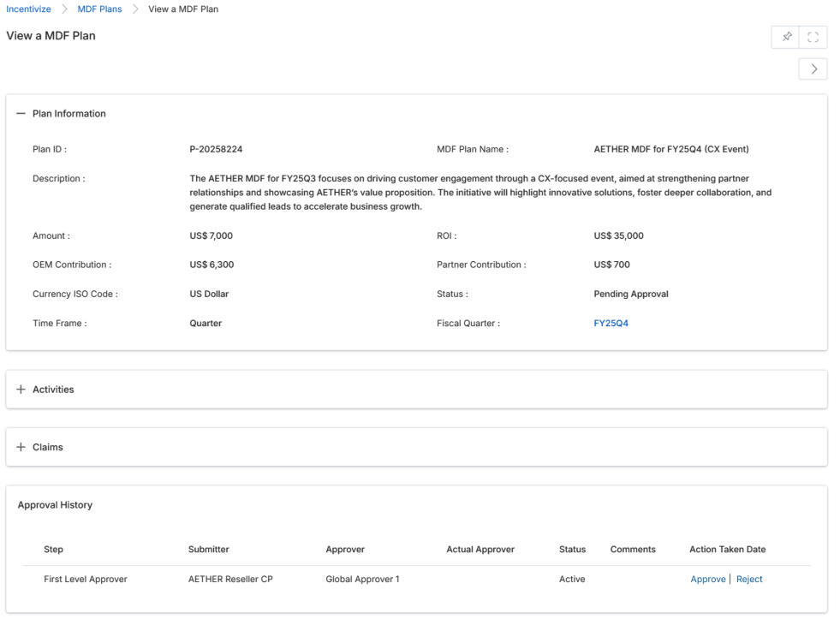This screenshot has height=619, width=840.
Task: Click the Approval History heading
Action: pyautogui.click(x=55, y=505)
